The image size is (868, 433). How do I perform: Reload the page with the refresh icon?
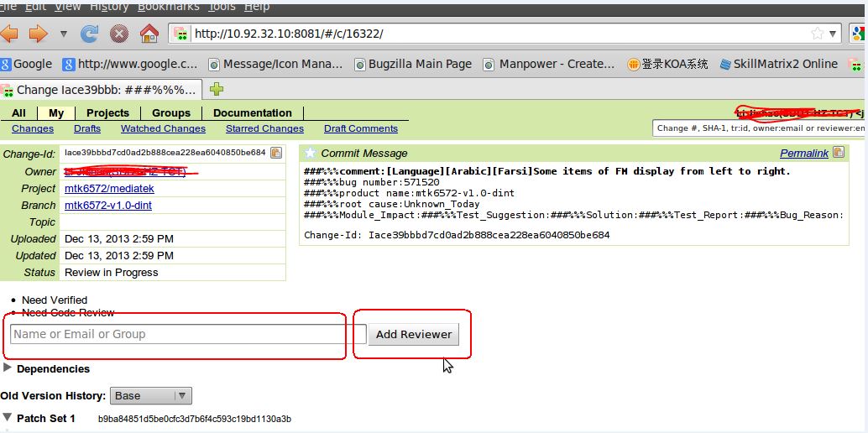point(89,34)
